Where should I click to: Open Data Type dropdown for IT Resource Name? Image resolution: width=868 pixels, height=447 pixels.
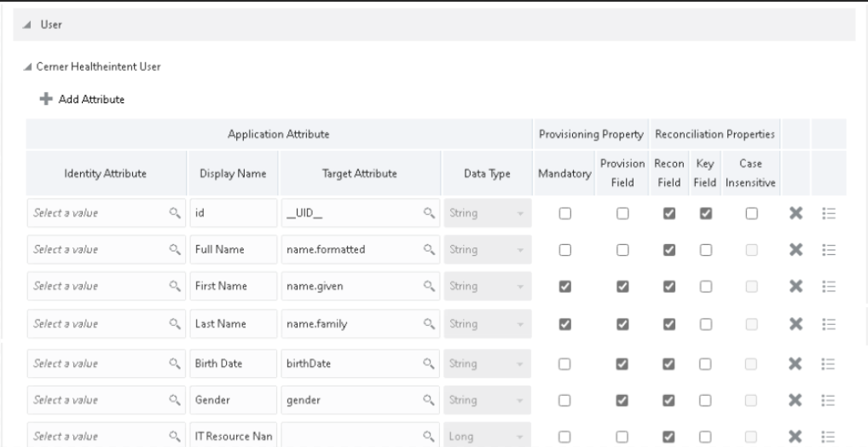click(x=487, y=436)
